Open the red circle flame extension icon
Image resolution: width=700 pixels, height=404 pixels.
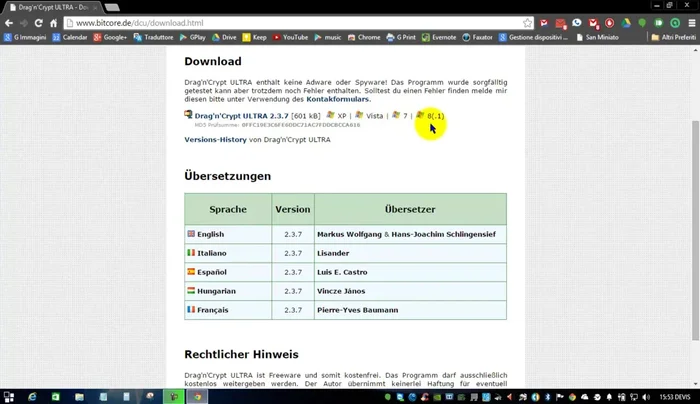609,23
